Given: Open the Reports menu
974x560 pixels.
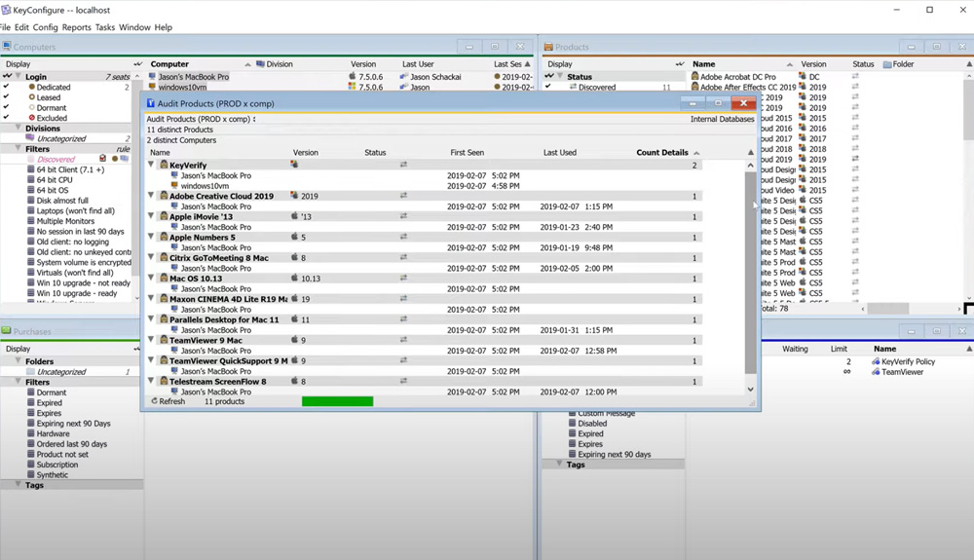Looking at the screenshot, I should pyautogui.click(x=76, y=27).
